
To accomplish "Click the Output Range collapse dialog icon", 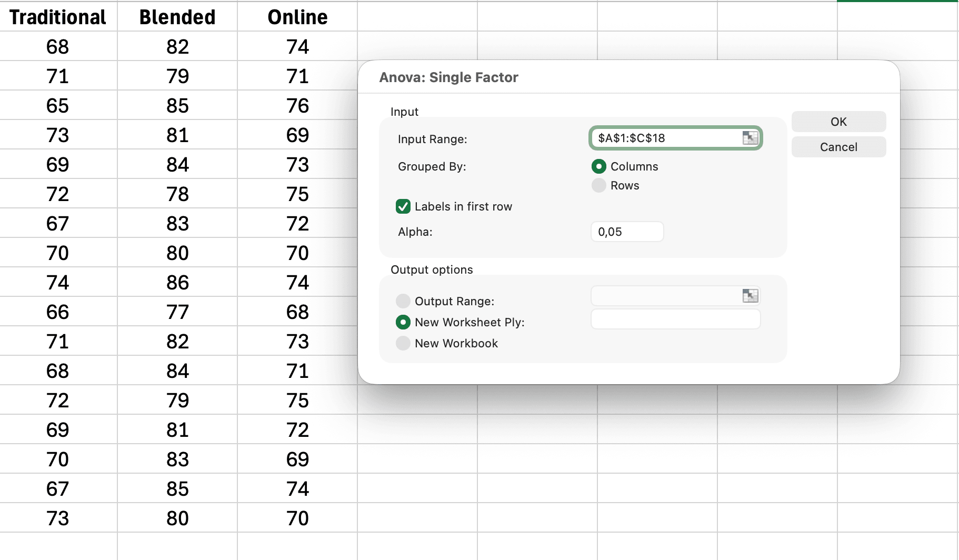I will coord(750,295).
